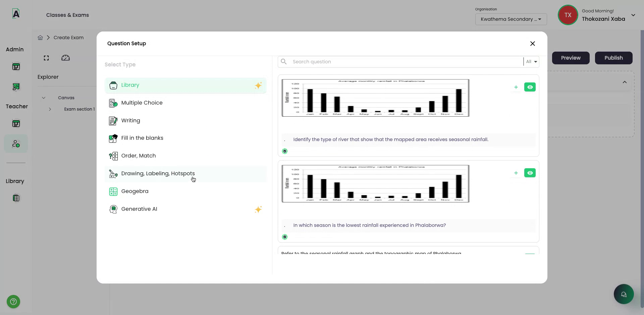Expand the user profile menu chevron

pos(633,15)
